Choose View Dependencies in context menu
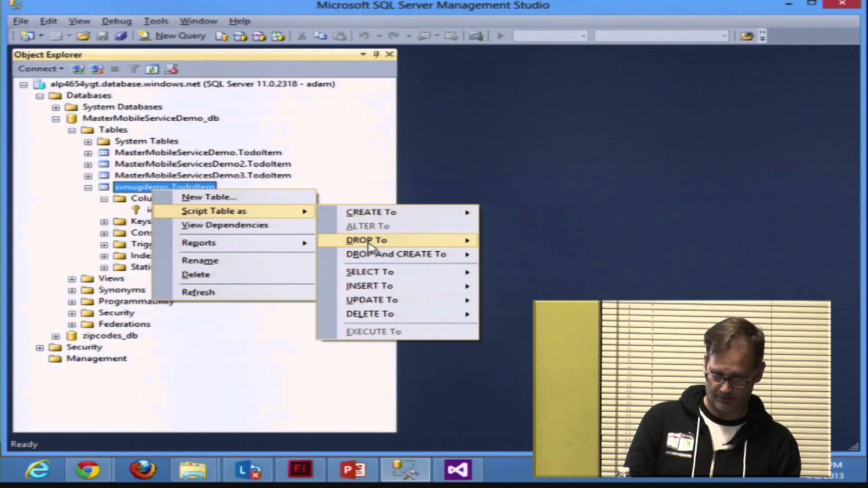Image resolution: width=868 pixels, height=488 pixels. click(234, 225)
